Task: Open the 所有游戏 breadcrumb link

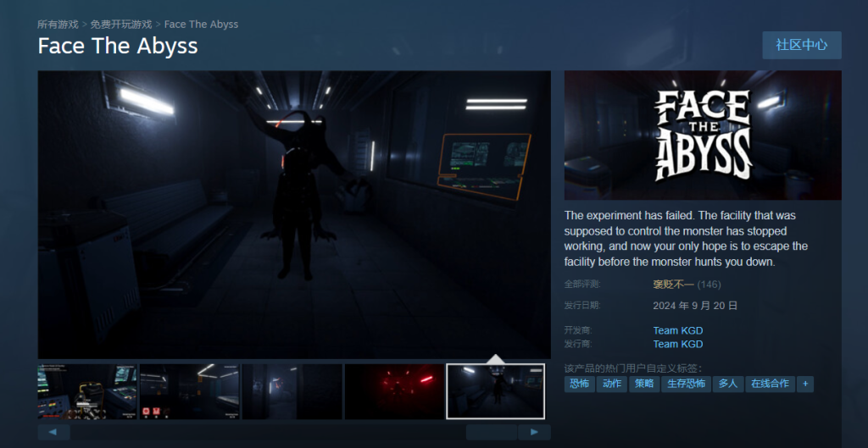Action: (x=58, y=25)
